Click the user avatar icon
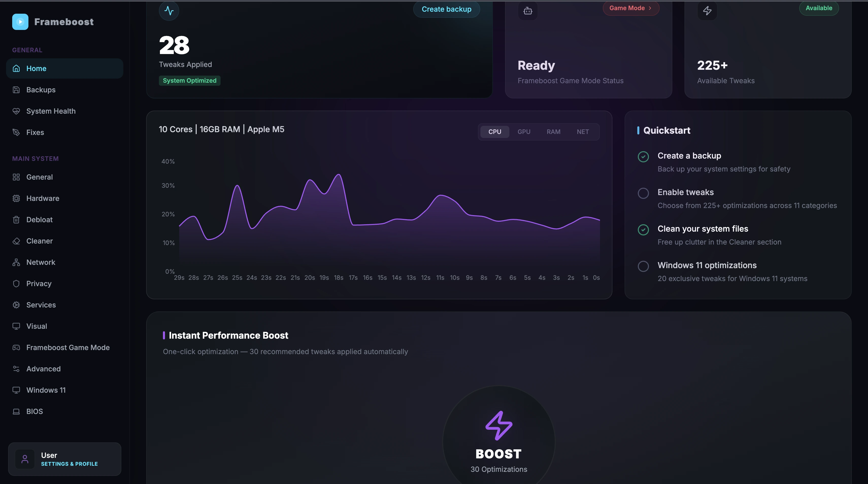The width and height of the screenshot is (868, 484). tap(25, 459)
